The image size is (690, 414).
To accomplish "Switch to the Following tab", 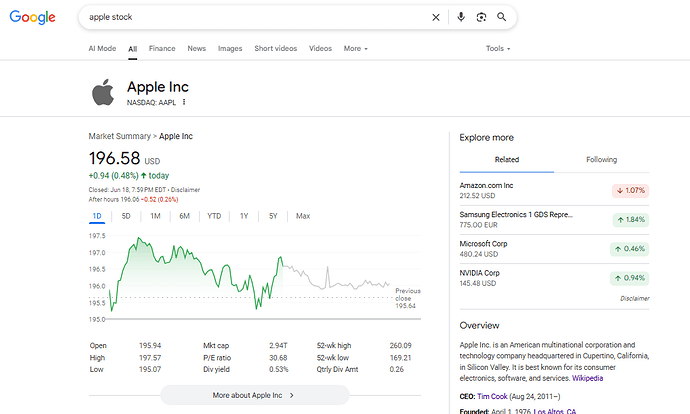I will pos(601,160).
